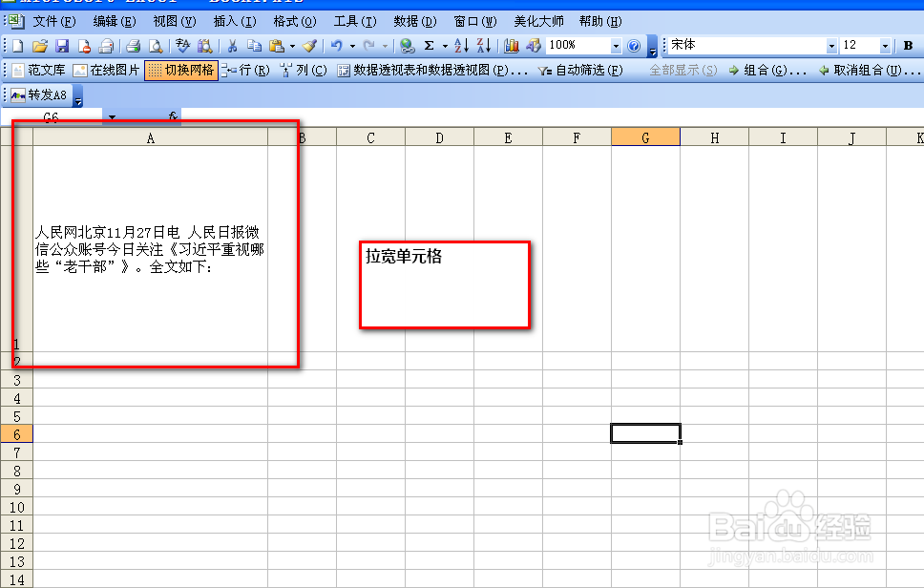Select the Print Preview tool
Viewport: 924px width, 588px height.
coord(156,45)
